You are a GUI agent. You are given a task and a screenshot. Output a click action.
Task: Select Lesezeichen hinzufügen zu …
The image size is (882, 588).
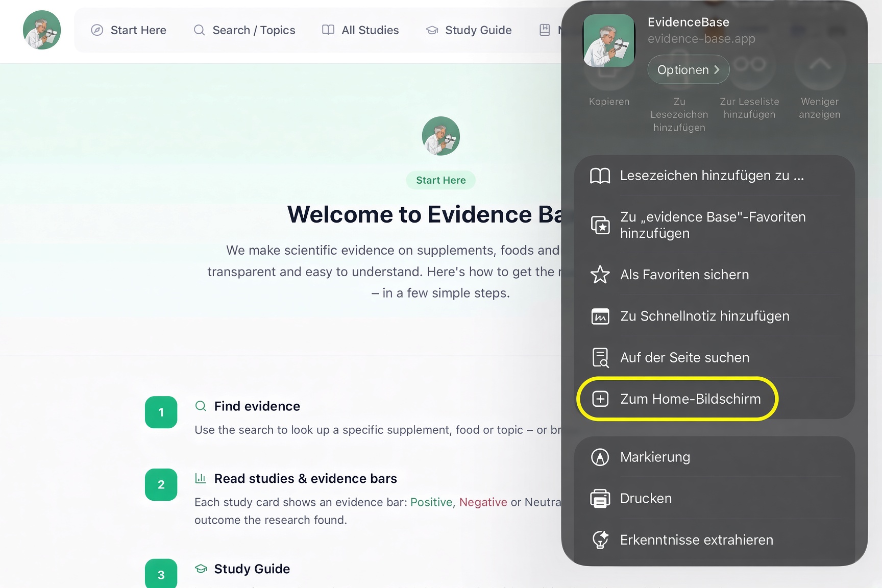pyautogui.click(x=715, y=176)
